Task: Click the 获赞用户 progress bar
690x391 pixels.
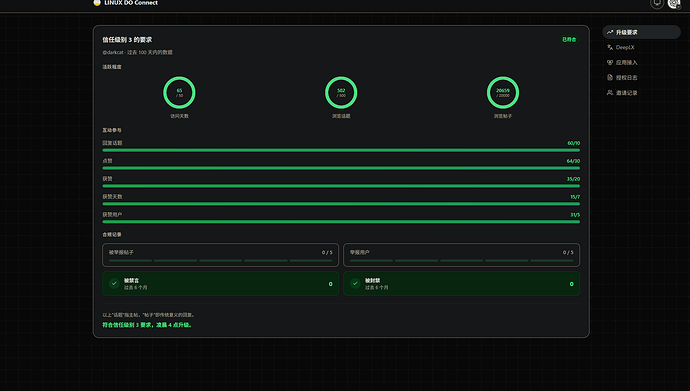Action: point(341,222)
